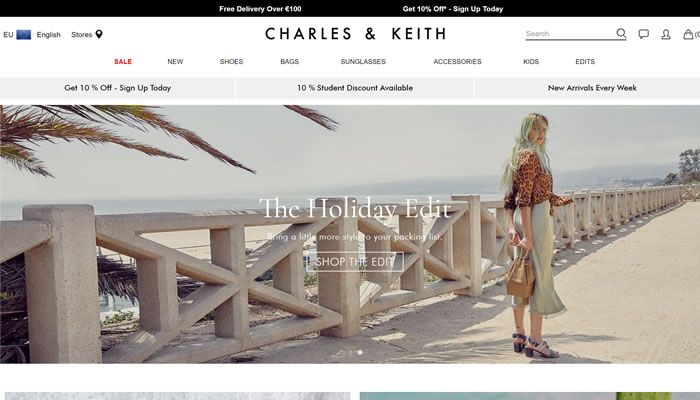Change language from English
This screenshot has width=700, height=400.
(x=48, y=34)
